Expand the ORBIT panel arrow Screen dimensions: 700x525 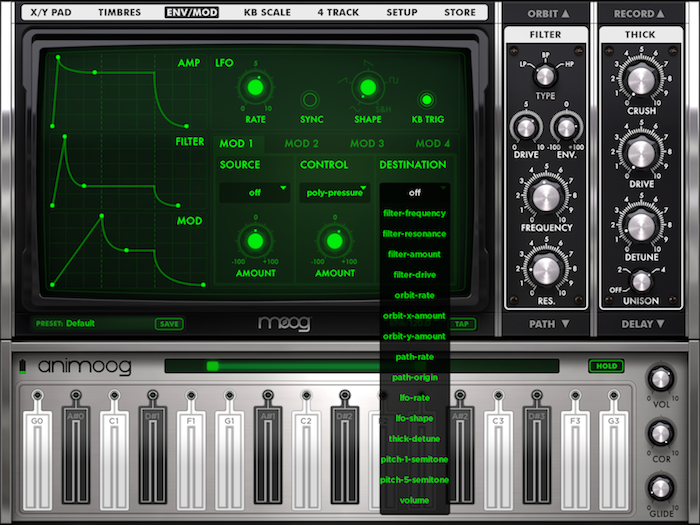pos(566,13)
